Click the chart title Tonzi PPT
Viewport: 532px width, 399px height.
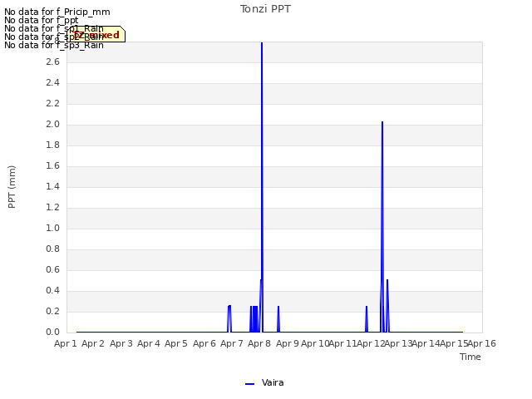pos(265,9)
